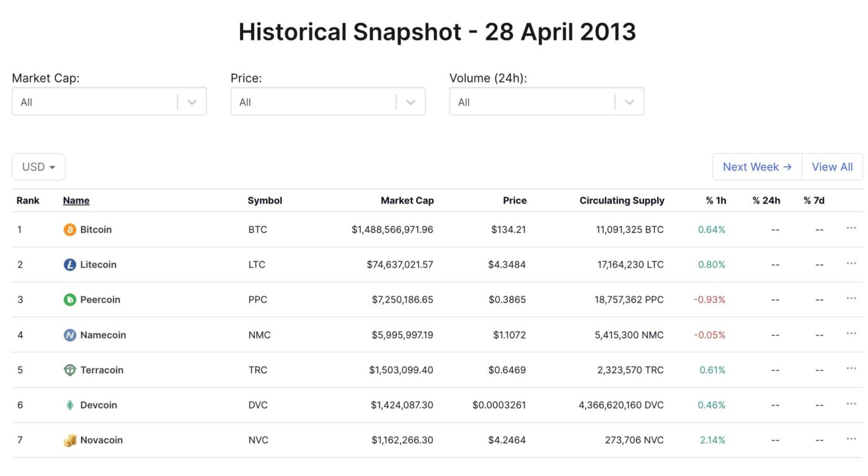Viewport: 868px width, 476px height.
Task: Open the Volume (24h) filter dropdown
Action: click(547, 101)
